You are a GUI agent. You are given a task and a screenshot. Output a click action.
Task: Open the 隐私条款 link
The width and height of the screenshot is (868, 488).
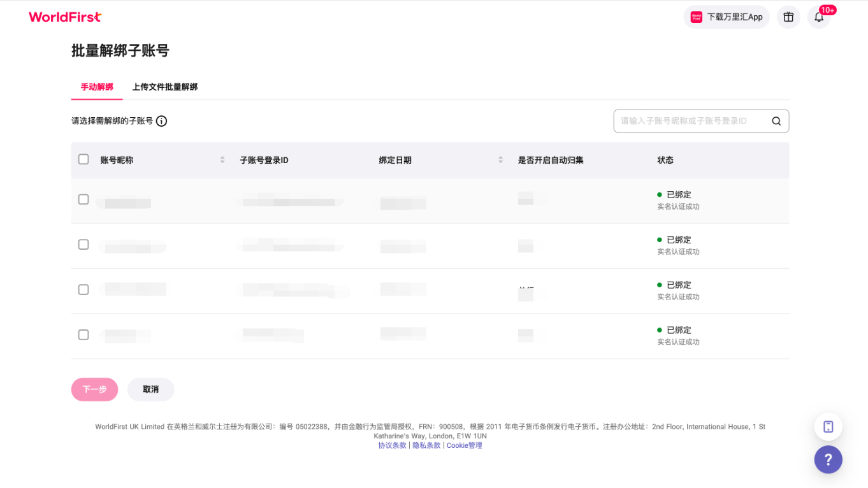pos(426,445)
